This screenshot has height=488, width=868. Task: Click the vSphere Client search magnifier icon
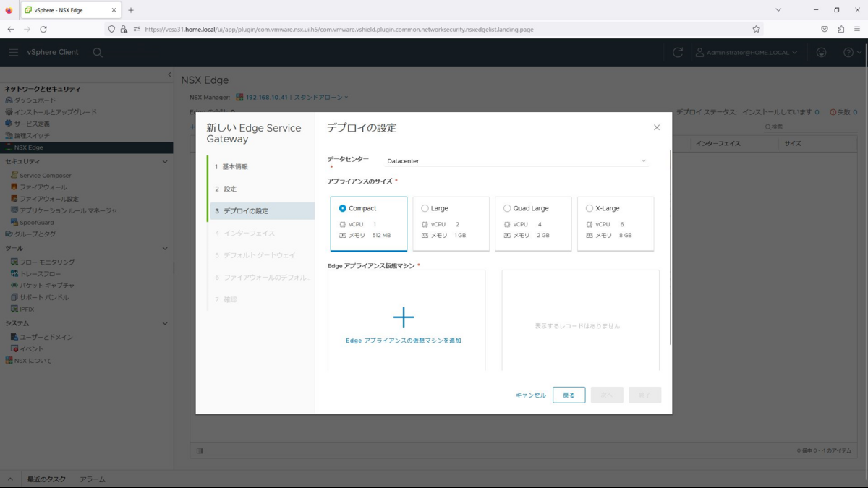coord(98,52)
